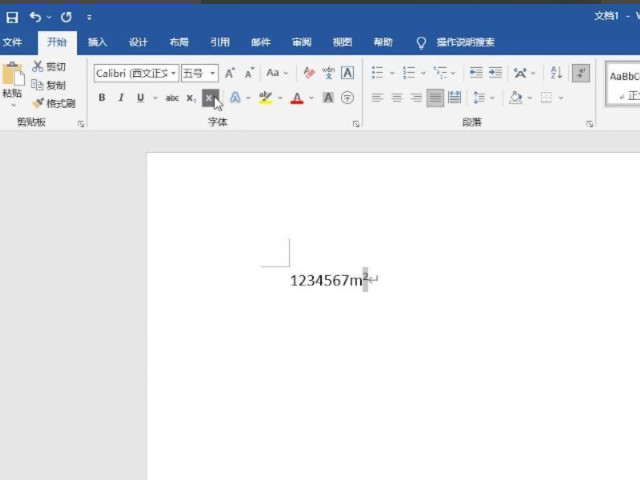640x480 pixels.
Task: Click the Increase Font Size icon
Action: 229,73
